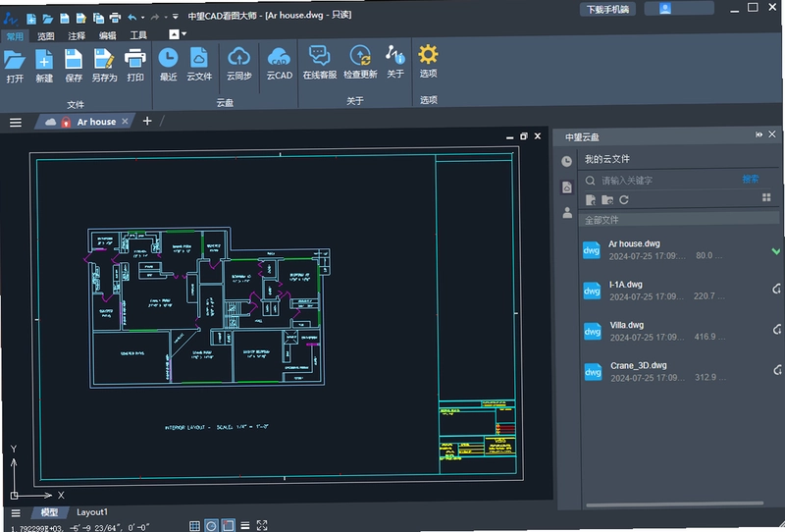Collapse the 中望云盘 panel with the auto-hide button
The height and width of the screenshot is (532, 785).
pos(759,134)
